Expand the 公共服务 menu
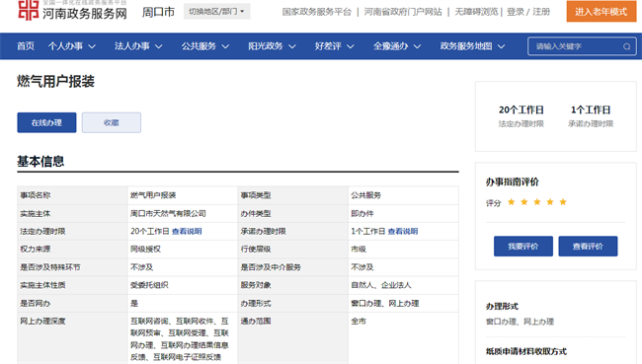642x364 pixels. point(205,46)
